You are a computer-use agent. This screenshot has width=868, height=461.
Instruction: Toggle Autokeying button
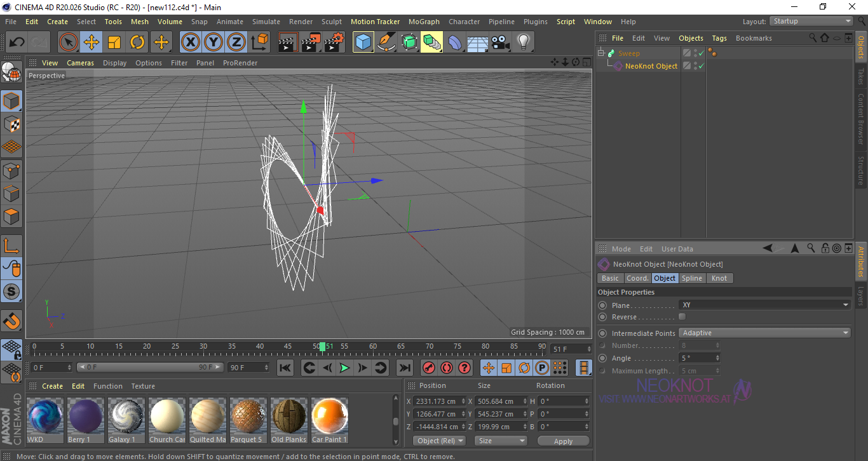click(x=447, y=368)
